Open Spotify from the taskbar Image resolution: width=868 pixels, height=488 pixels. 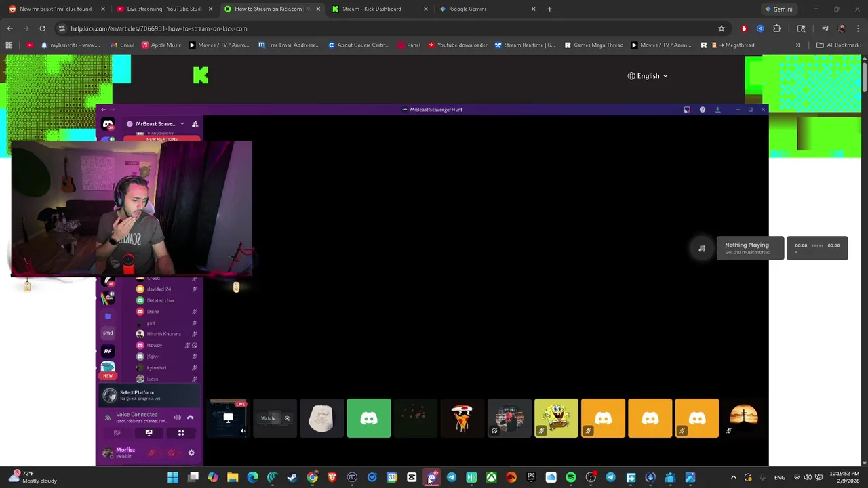point(571,478)
